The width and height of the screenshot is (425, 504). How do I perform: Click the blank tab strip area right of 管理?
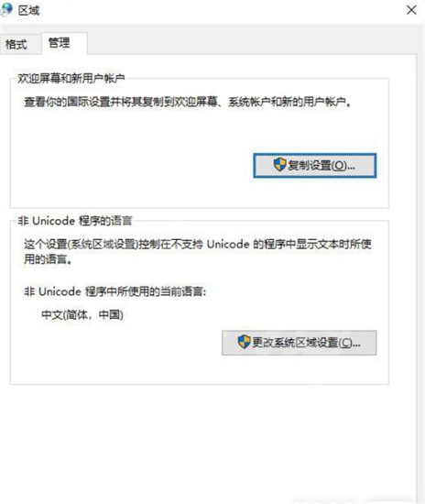[251, 43]
